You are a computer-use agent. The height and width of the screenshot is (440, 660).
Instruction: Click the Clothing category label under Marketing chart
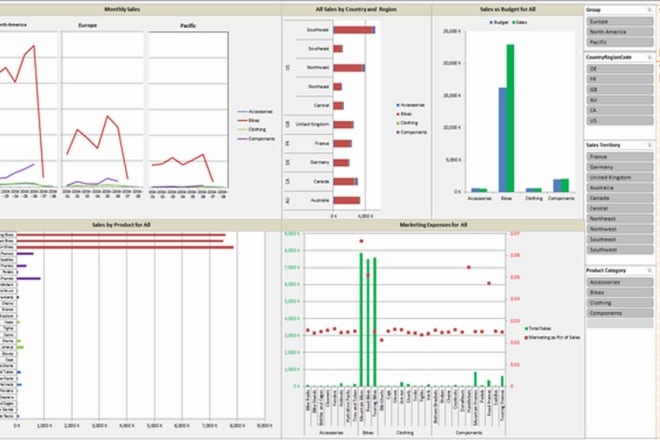(405, 433)
